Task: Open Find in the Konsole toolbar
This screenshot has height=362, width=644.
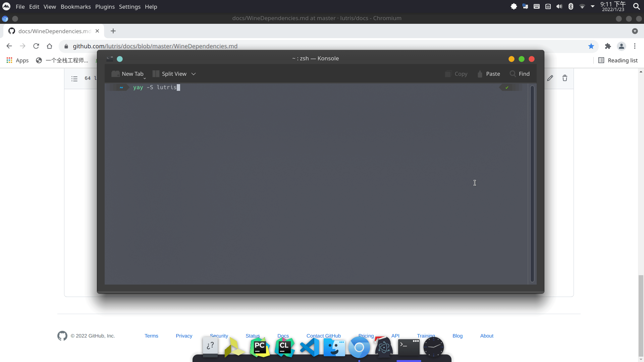Action: tap(520, 74)
